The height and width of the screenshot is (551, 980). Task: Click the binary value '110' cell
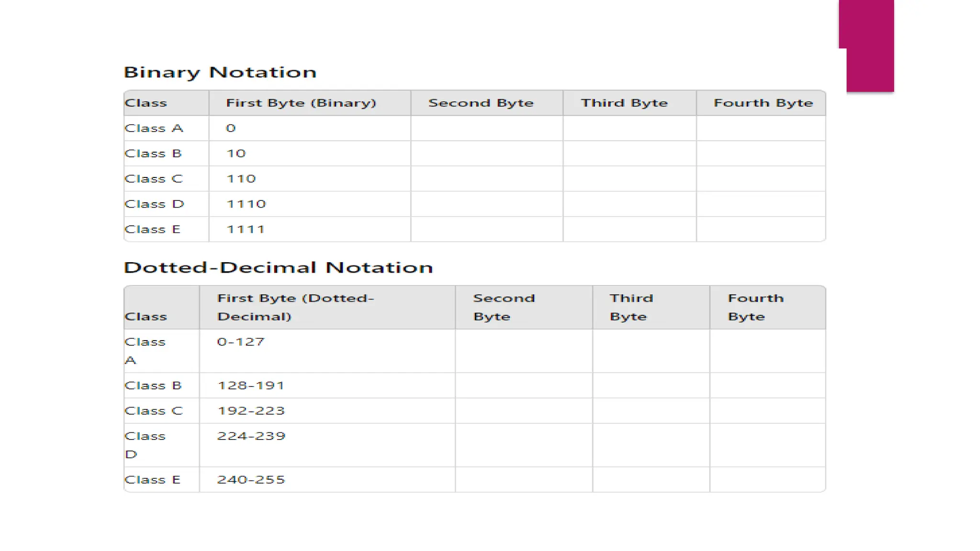pos(241,179)
